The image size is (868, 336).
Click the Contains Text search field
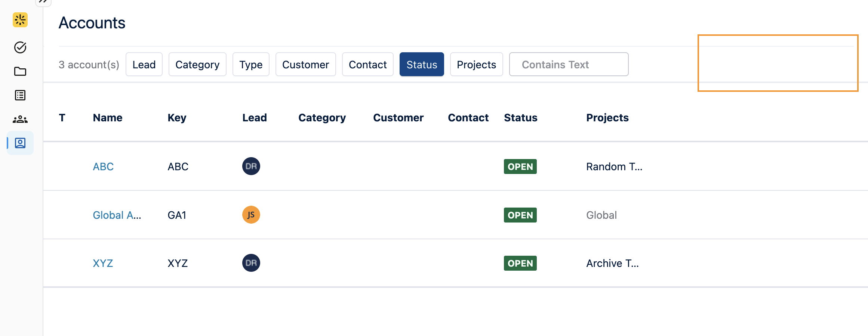click(569, 64)
